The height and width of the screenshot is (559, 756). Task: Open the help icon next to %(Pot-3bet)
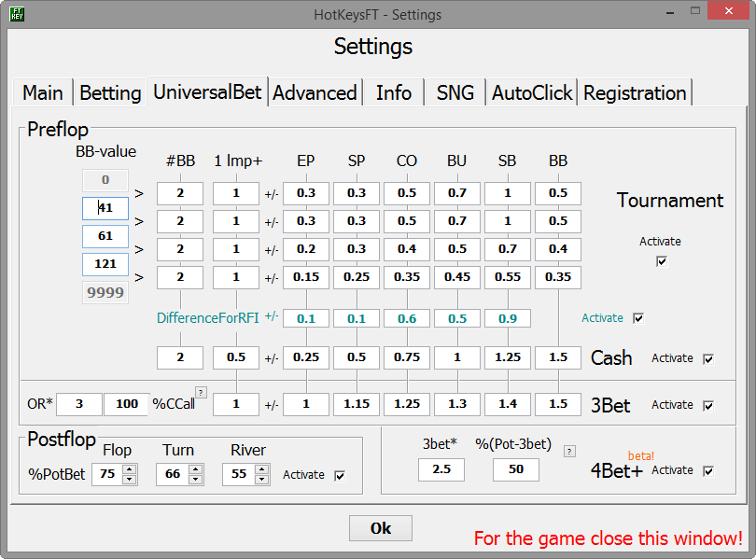[569, 452]
